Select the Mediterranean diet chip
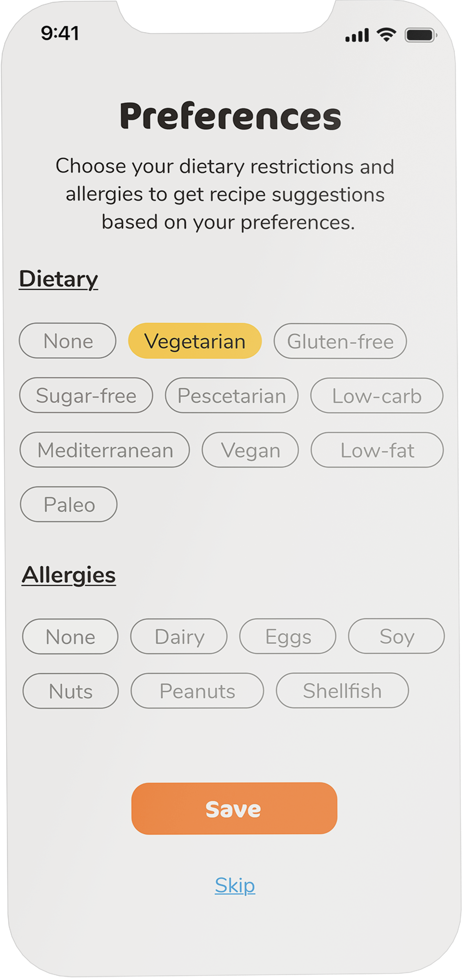Screen dimensions: 463x980 pos(105,450)
